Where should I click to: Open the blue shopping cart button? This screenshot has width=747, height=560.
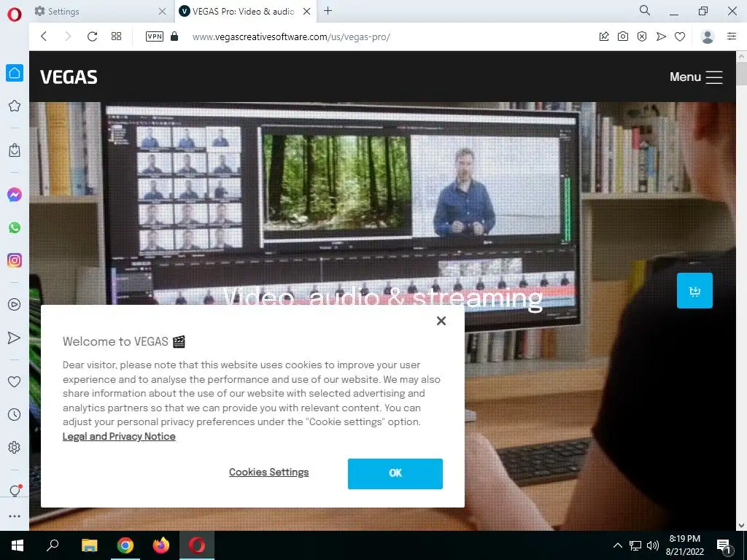tap(694, 290)
